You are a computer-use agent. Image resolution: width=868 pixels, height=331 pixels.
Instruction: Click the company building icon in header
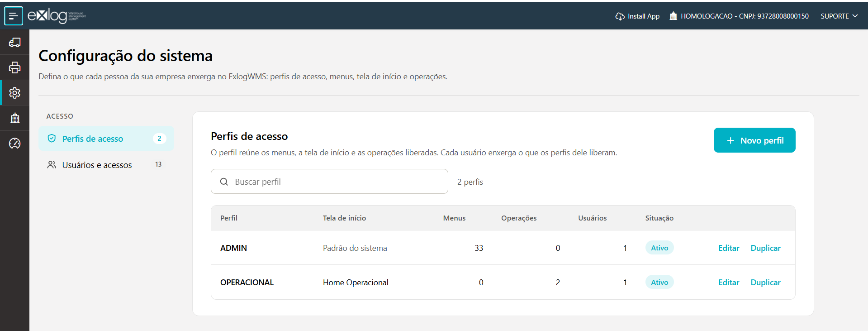pyautogui.click(x=673, y=16)
